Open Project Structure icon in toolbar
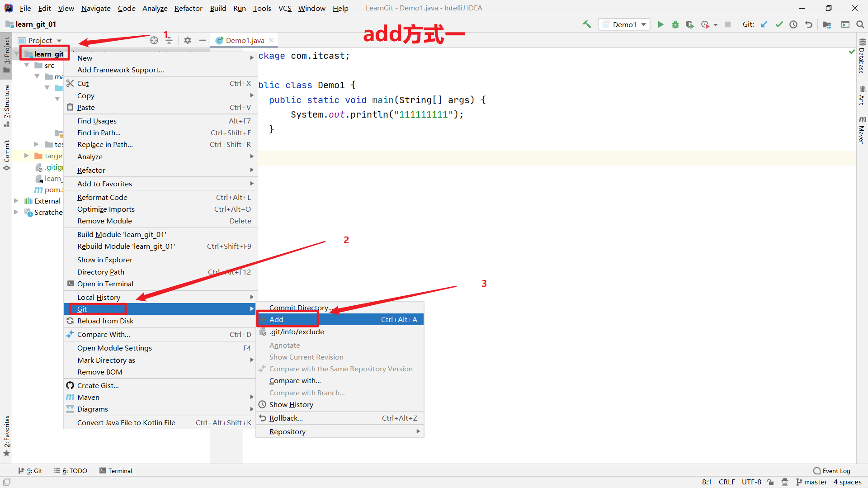This screenshot has width=868, height=488. (827, 24)
